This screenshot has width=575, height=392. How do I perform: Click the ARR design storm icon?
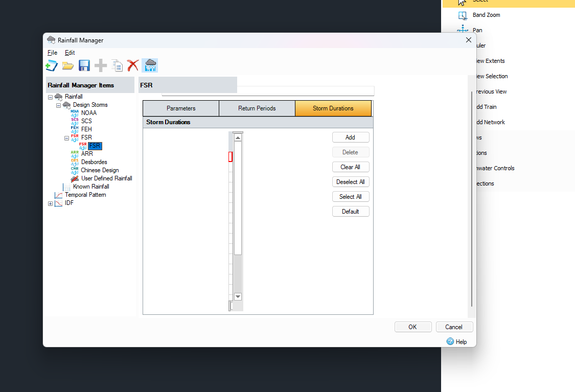point(75,153)
